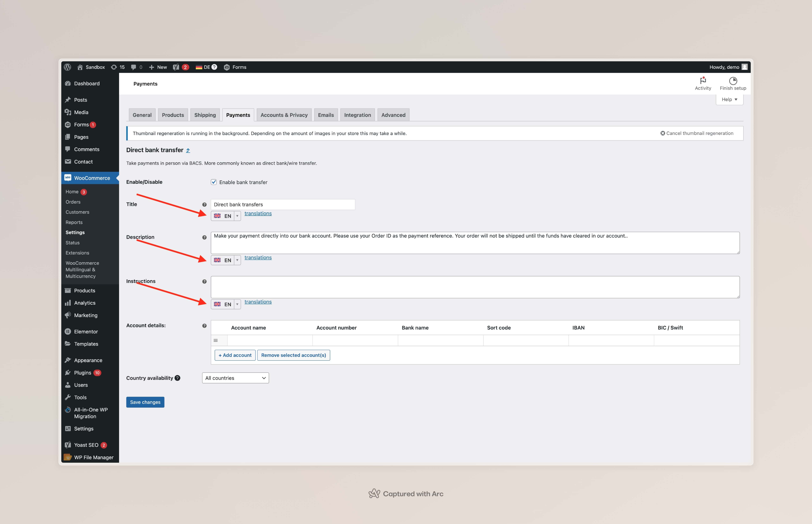This screenshot has height=524, width=812.
Task: Click the return arrow beside Direct bank transfer
Action: (x=188, y=150)
